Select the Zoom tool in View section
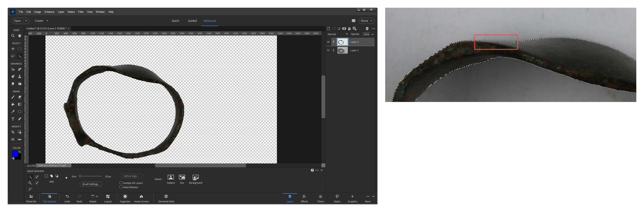 (x=13, y=36)
